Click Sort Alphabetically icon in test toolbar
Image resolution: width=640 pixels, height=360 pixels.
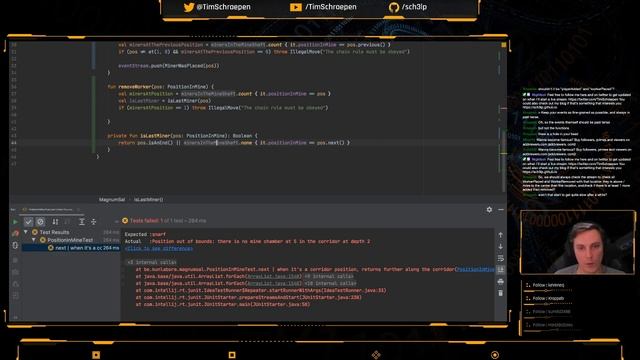(55, 222)
